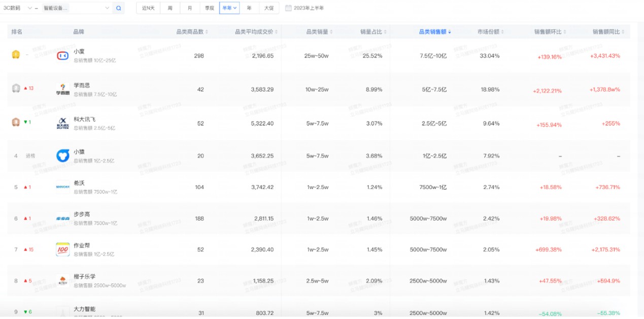Open the 希沃 brand name link

click(79, 183)
